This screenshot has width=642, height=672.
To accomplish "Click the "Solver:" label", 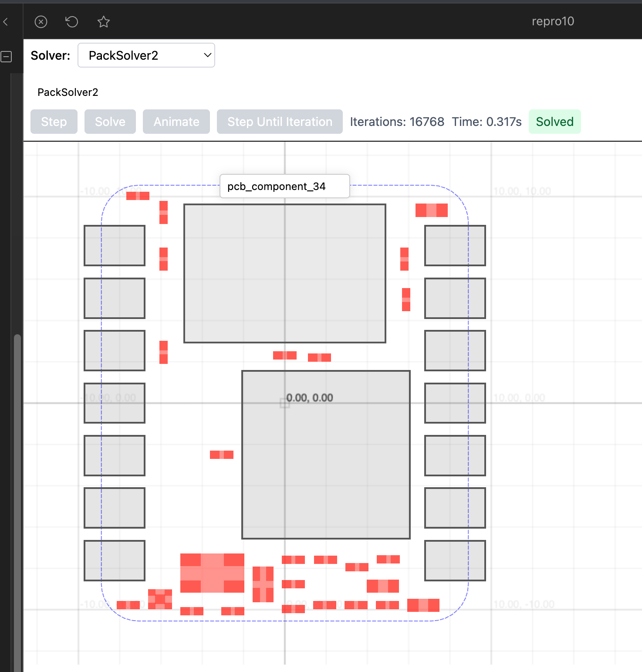I will (51, 56).
